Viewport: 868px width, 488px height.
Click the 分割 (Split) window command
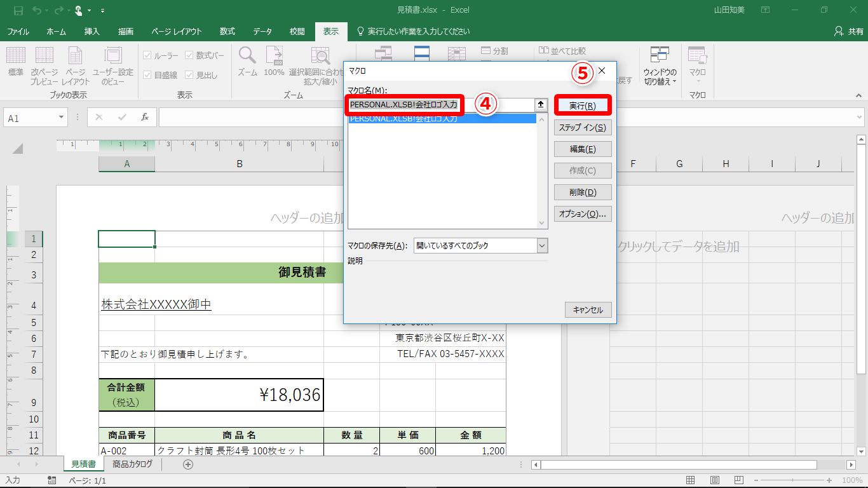click(495, 51)
